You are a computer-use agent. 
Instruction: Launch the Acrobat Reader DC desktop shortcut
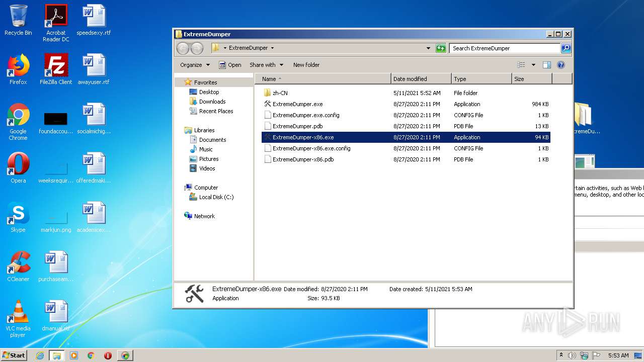point(56,23)
